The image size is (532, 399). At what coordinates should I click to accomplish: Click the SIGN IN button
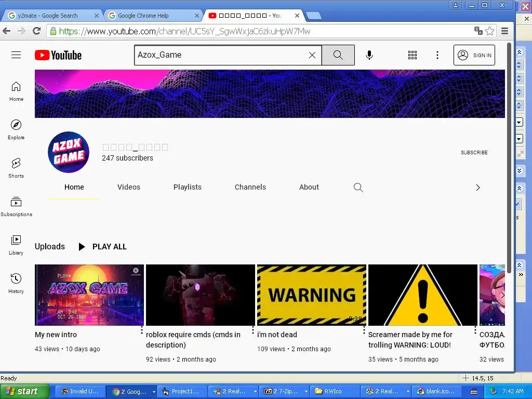[474, 55]
